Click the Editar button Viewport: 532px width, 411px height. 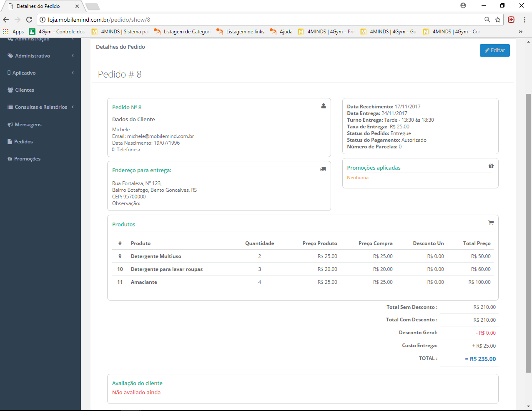(x=494, y=50)
